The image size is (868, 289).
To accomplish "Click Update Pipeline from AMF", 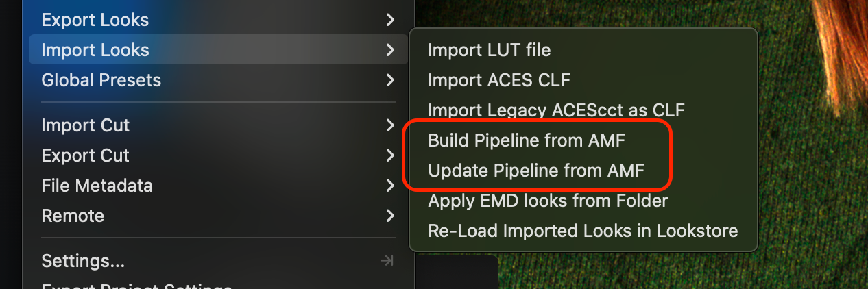I will pos(536,171).
